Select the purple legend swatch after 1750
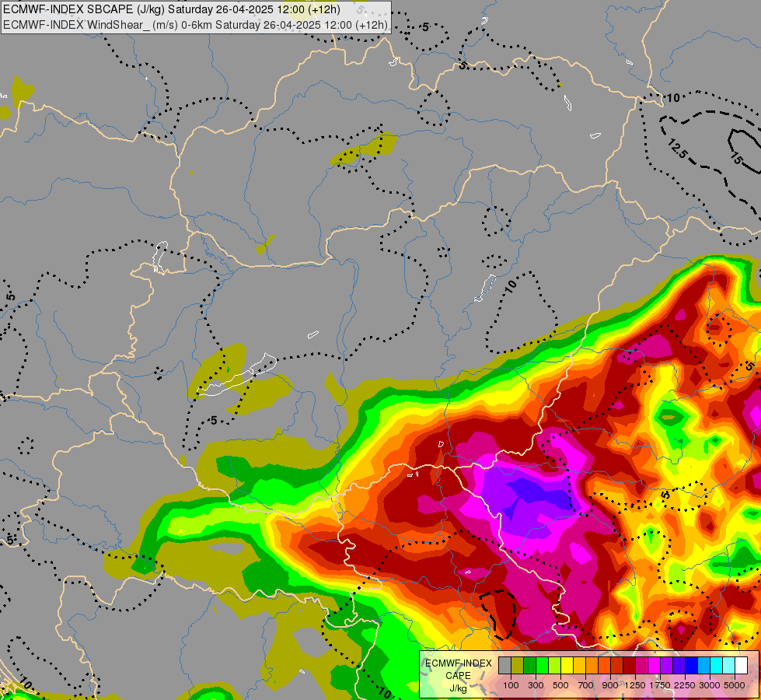This screenshot has width=761, height=700. pos(666,666)
